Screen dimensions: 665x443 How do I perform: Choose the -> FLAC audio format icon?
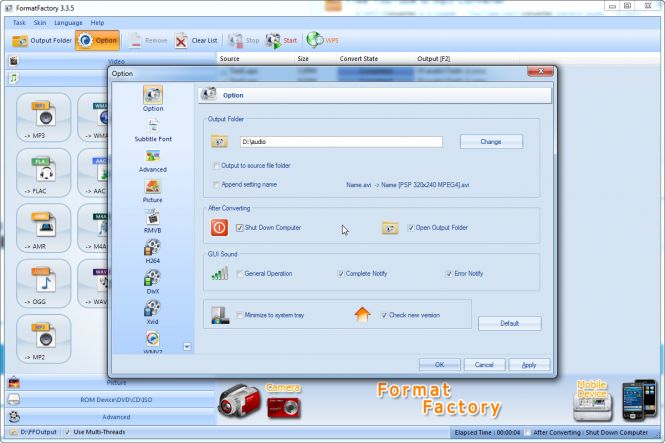pyautogui.click(x=43, y=173)
